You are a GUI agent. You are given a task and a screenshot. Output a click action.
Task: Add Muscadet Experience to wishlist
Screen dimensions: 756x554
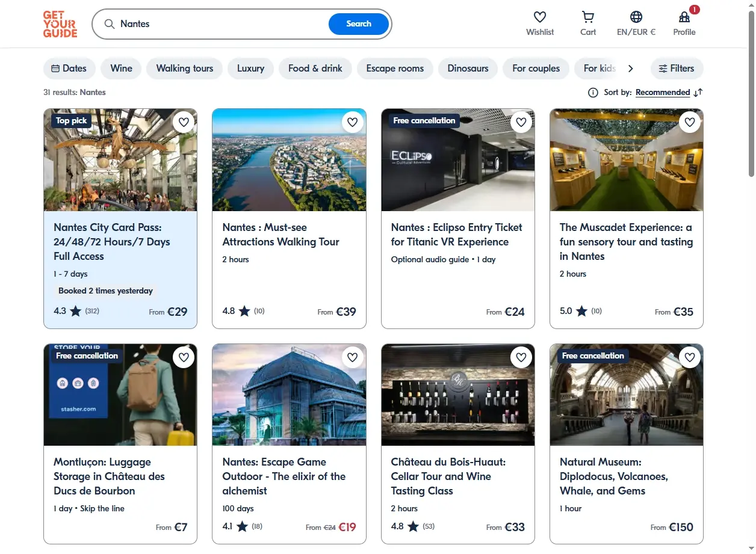pyautogui.click(x=690, y=122)
